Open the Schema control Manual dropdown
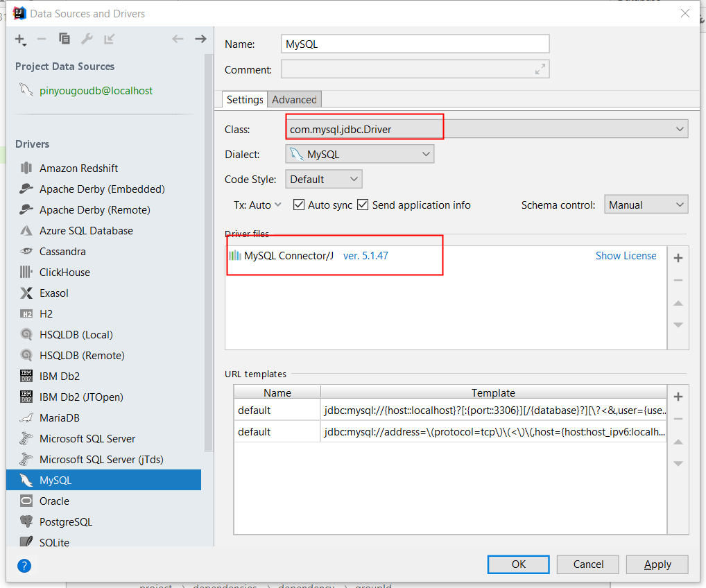706x588 pixels. click(x=646, y=205)
